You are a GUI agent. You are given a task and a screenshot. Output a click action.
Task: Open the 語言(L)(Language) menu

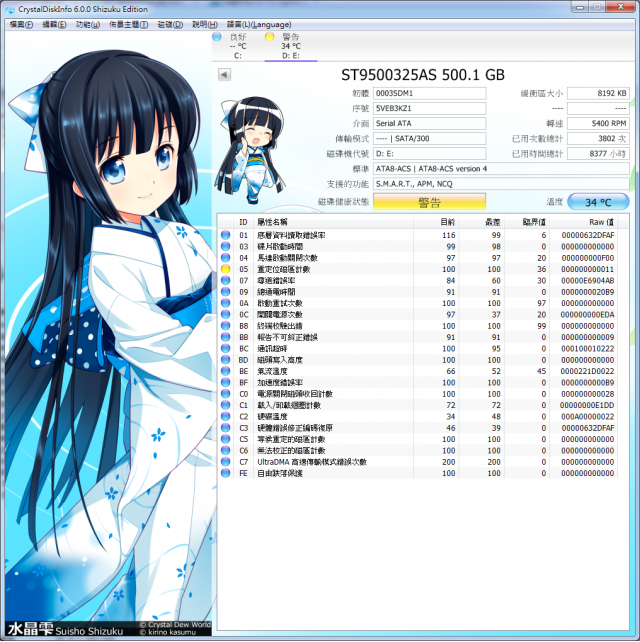tap(259, 25)
